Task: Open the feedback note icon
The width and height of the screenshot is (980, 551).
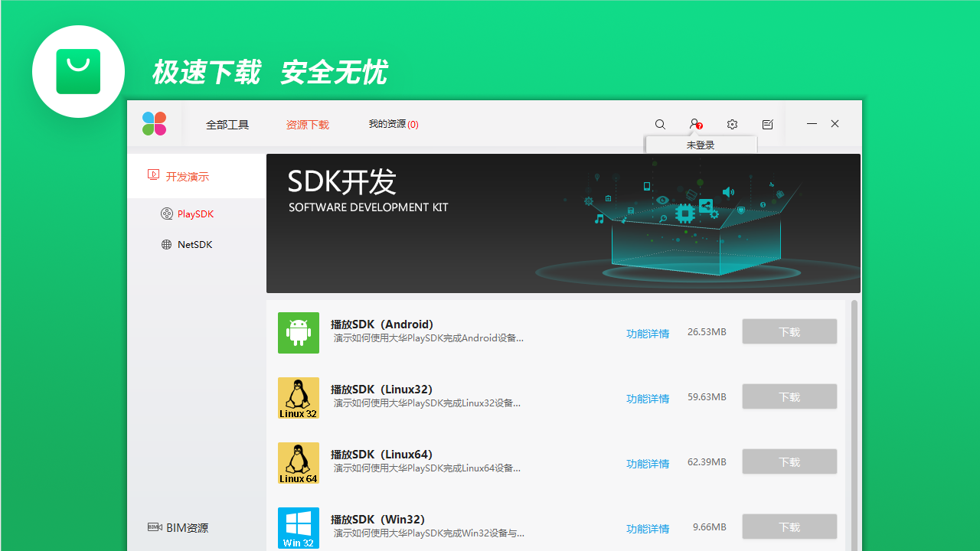Action: [x=767, y=124]
